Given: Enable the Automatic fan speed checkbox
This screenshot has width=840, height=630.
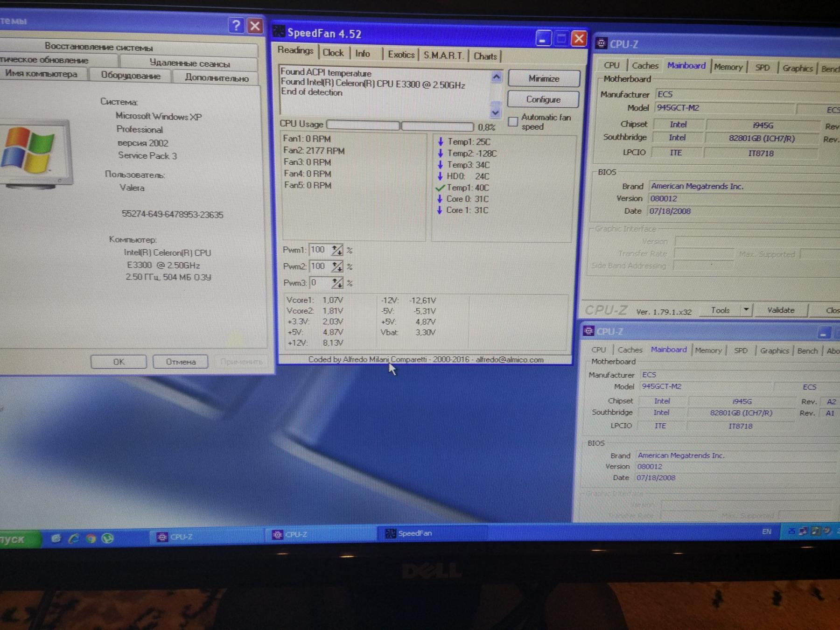Looking at the screenshot, I should tap(513, 122).
